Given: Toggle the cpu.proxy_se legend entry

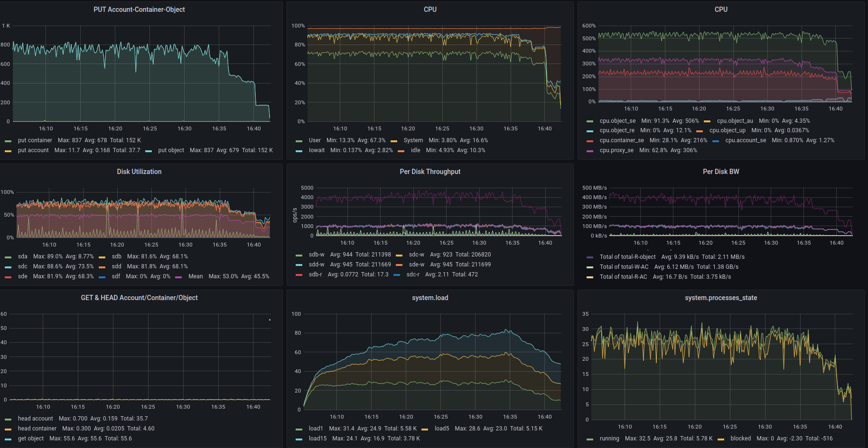Looking at the screenshot, I should tap(616, 150).
